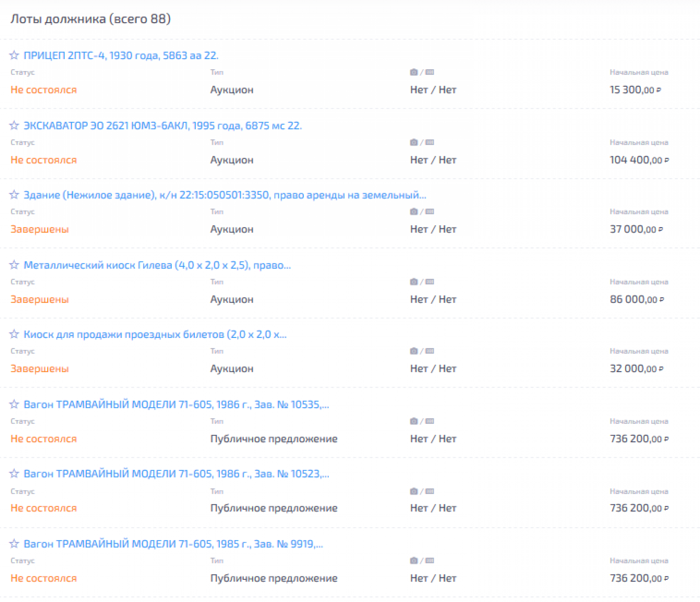
Task: Click the video icon in the Зав. № 10523 row
Action: click(430, 491)
